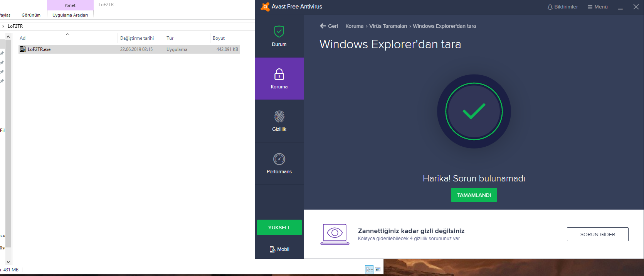Click the Bildirimler bell icon

coord(550,7)
